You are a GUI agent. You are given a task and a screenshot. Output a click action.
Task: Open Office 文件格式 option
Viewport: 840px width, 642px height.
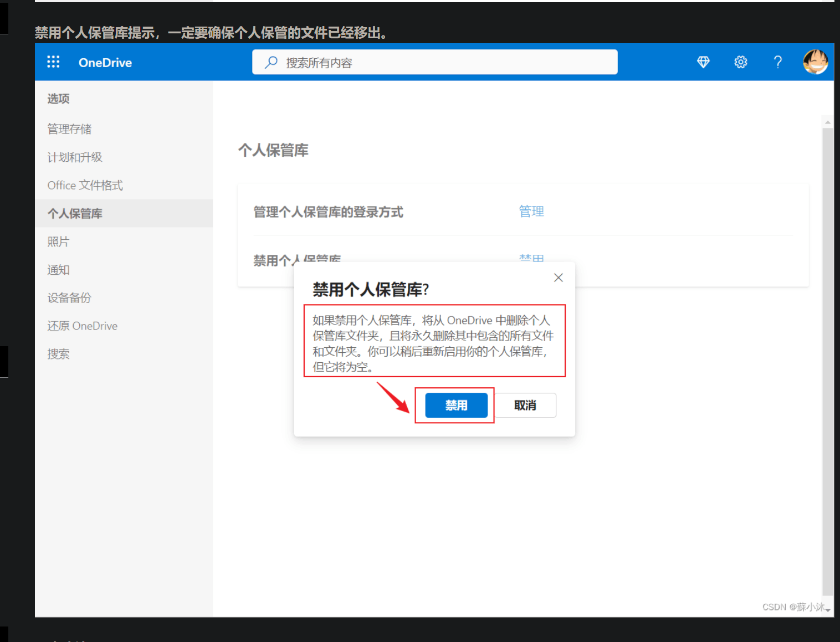coord(85,186)
